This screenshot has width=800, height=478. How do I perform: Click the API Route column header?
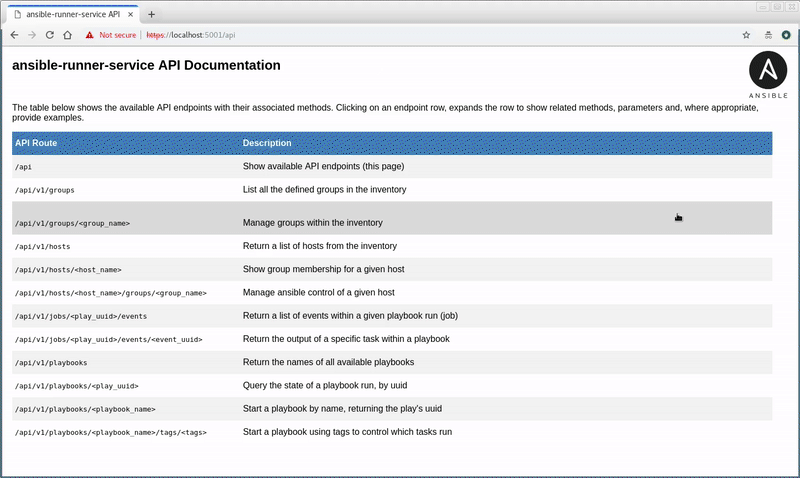(x=36, y=143)
